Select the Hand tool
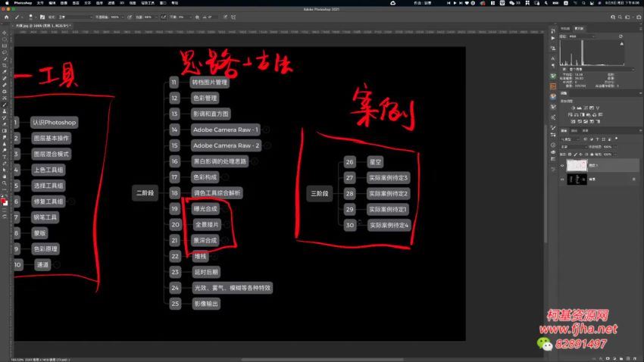The height and width of the screenshot is (362, 644). (x=5, y=176)
